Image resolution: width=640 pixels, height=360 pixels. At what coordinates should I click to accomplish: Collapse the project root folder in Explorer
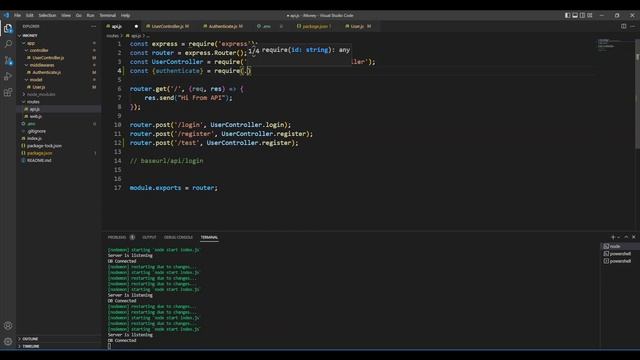coord(29,36)
